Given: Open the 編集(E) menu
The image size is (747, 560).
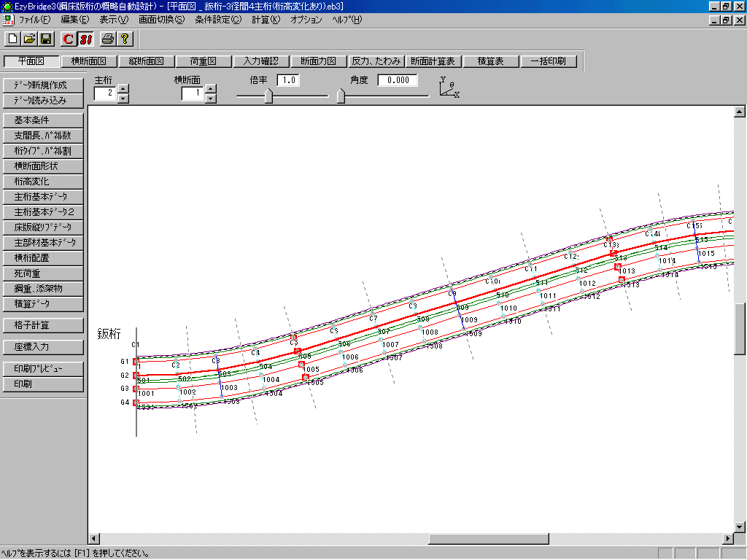Looking at the screenshot, I should [75, 20].
